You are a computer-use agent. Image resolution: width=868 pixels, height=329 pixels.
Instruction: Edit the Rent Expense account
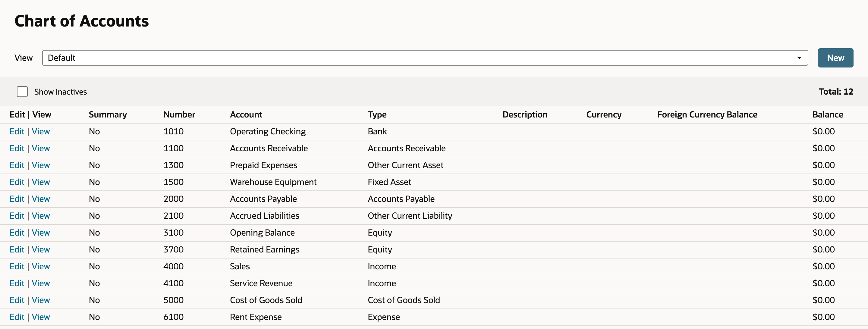(x=17, y=317)
